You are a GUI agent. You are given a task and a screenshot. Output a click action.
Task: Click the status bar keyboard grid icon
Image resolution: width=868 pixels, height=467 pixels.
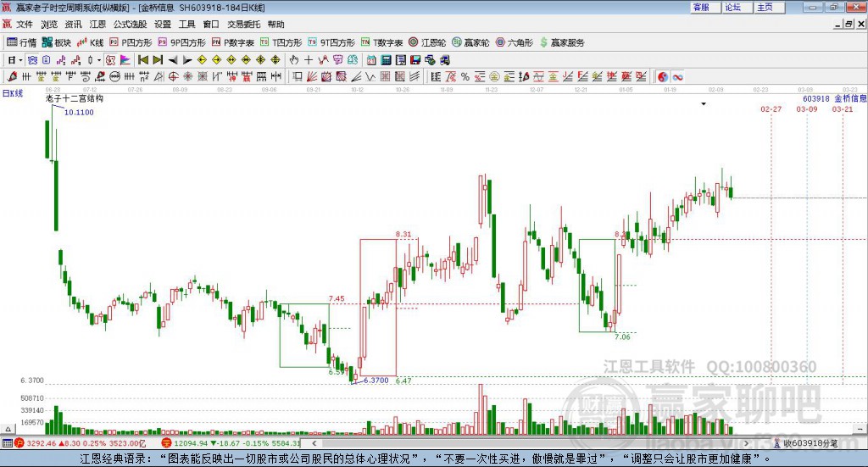7,443
